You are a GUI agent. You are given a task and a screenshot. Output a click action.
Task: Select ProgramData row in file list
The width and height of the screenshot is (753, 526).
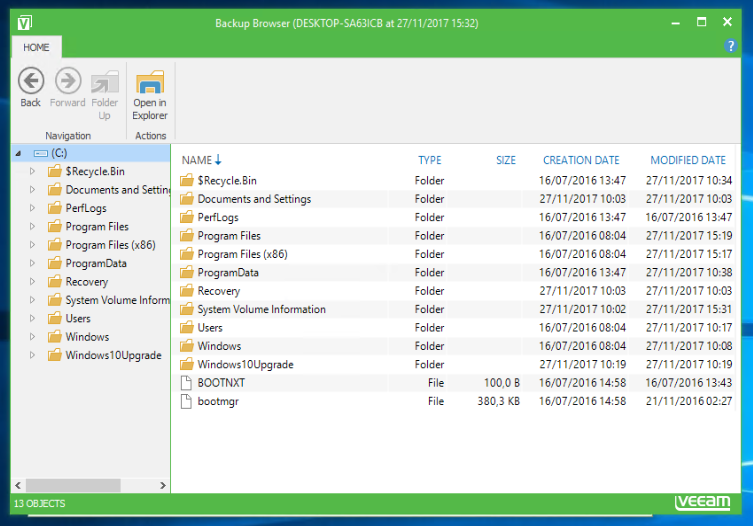tap(456, 272)
